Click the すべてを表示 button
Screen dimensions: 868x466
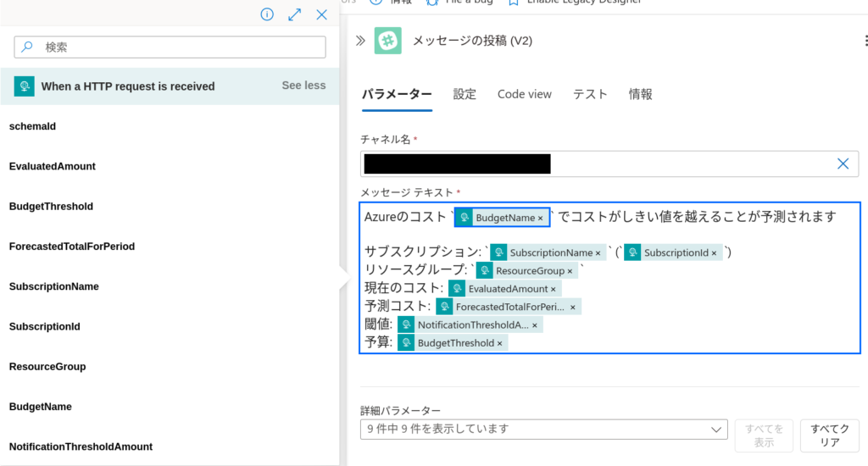[x=764, y=435]
